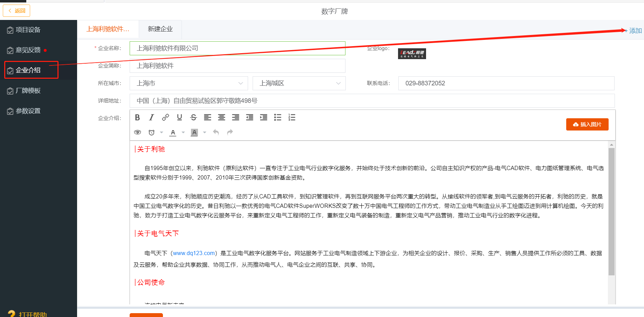This screenshot has height=317, width=644.
Task: Open dropdown arrow beside clock icon
Action: (x=162, y=132)
